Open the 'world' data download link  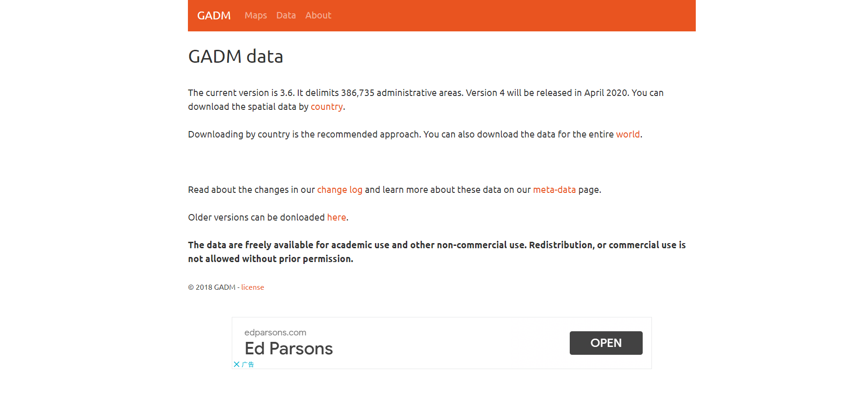pos(628,135)
